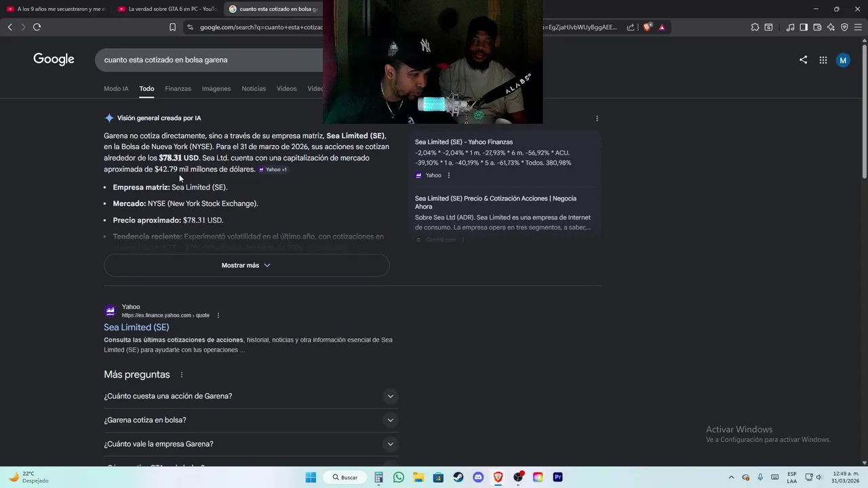Open the Calculator taskbar icon

tap(379, 477)
